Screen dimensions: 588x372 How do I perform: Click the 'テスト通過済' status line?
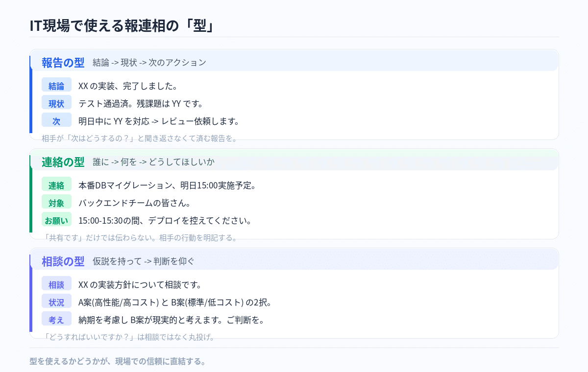(141, 103)
